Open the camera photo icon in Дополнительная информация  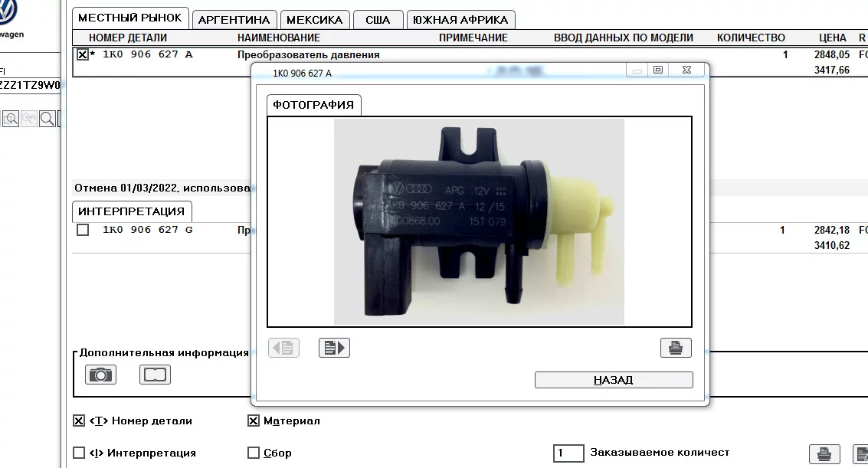tap(100, 375)
